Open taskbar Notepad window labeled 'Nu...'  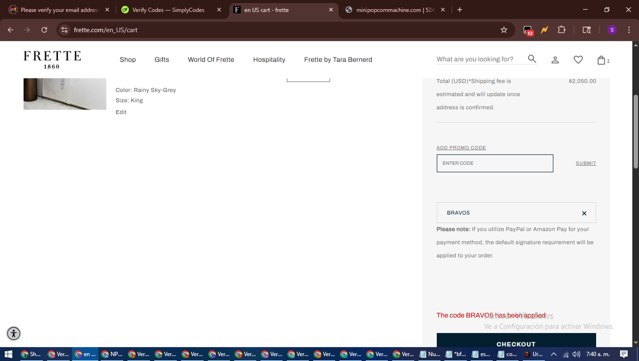[x=430, y=354]
